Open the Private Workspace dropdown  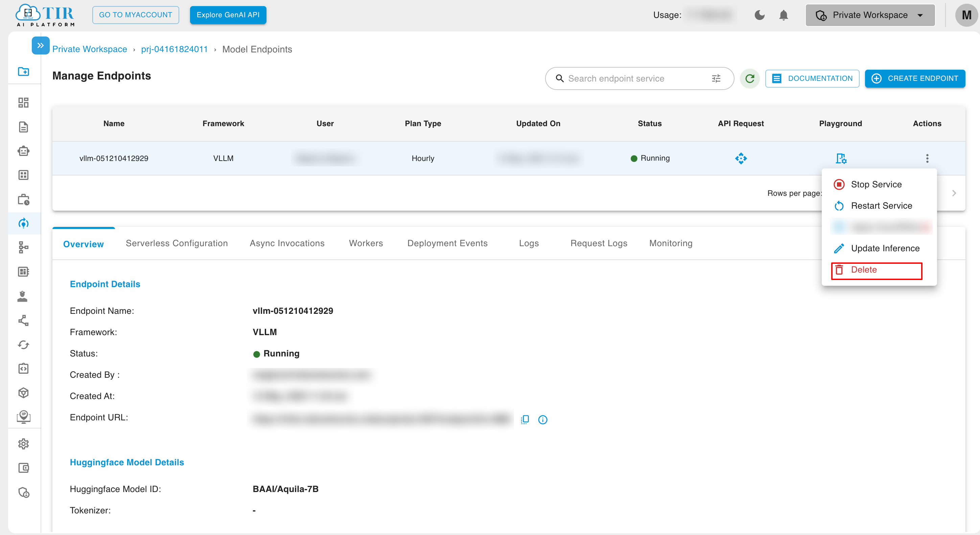coord(870,15)
